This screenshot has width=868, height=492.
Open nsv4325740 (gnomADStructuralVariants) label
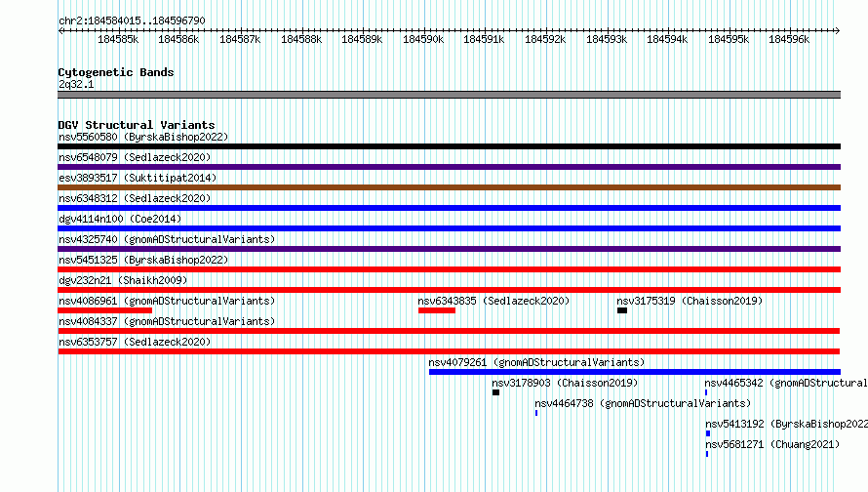click(167, 239)
